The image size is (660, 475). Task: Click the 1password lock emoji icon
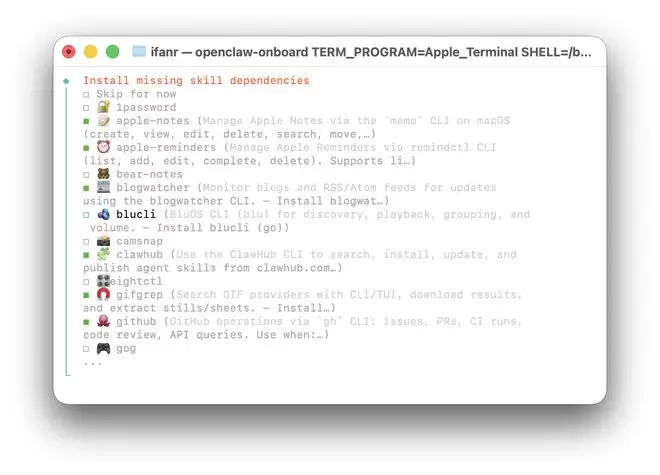point(104,107)
